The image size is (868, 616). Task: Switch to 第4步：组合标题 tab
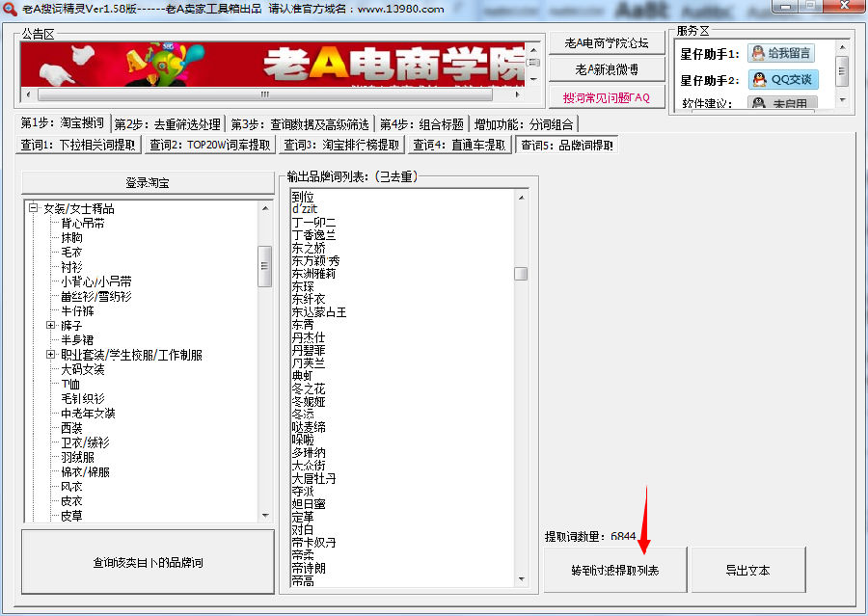coord(421,123)
